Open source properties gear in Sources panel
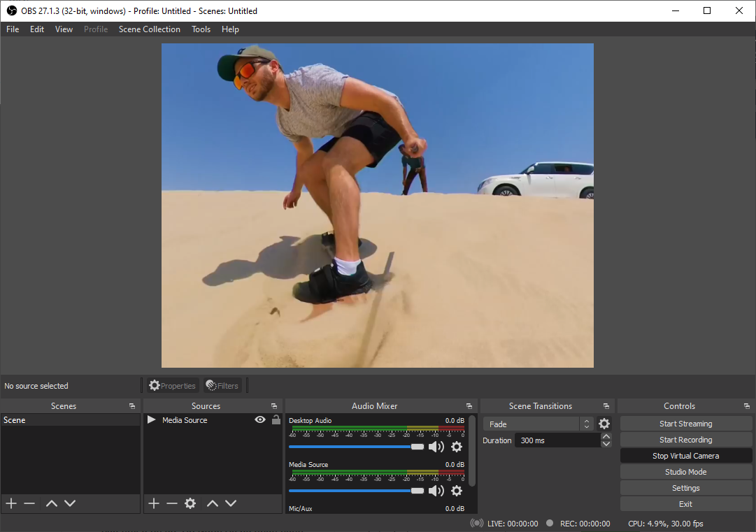The height and width of the screenshot is (532, 756). [190, 503]
